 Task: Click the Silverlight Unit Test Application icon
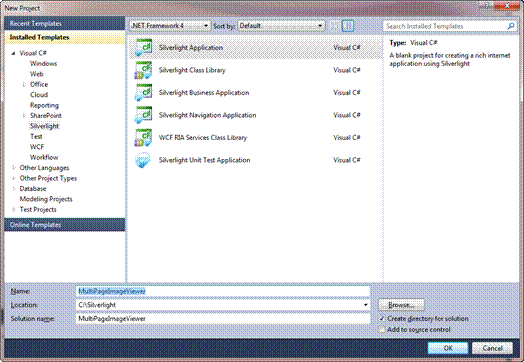click(143, 160)
